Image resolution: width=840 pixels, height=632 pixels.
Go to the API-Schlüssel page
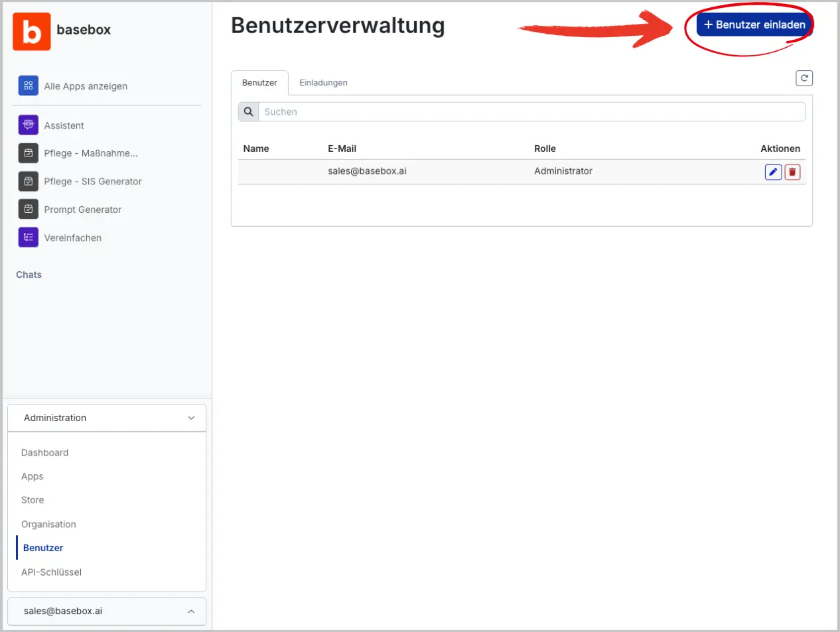tap(52, 572)
